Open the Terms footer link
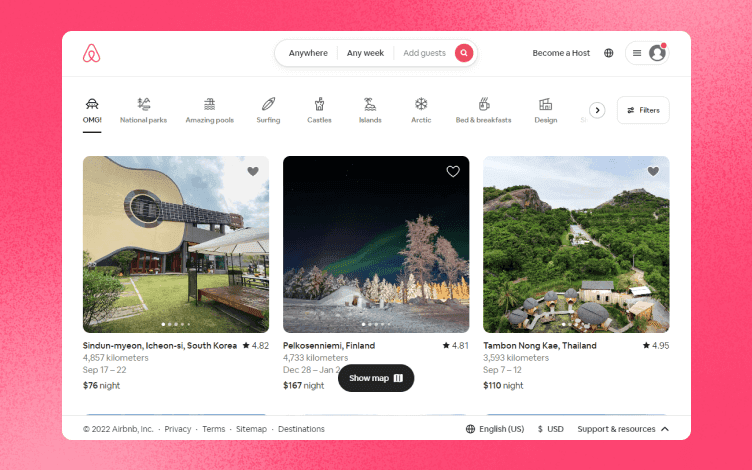Image resolution: width=752 pixels, height=470 pixels. (213, 429)
